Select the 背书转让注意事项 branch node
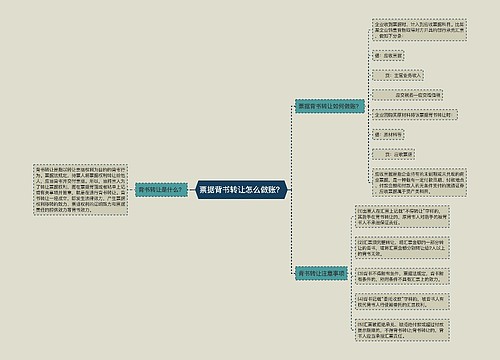Screen dimensions: 500x360 pyautogui.click(x=321, y=273)
